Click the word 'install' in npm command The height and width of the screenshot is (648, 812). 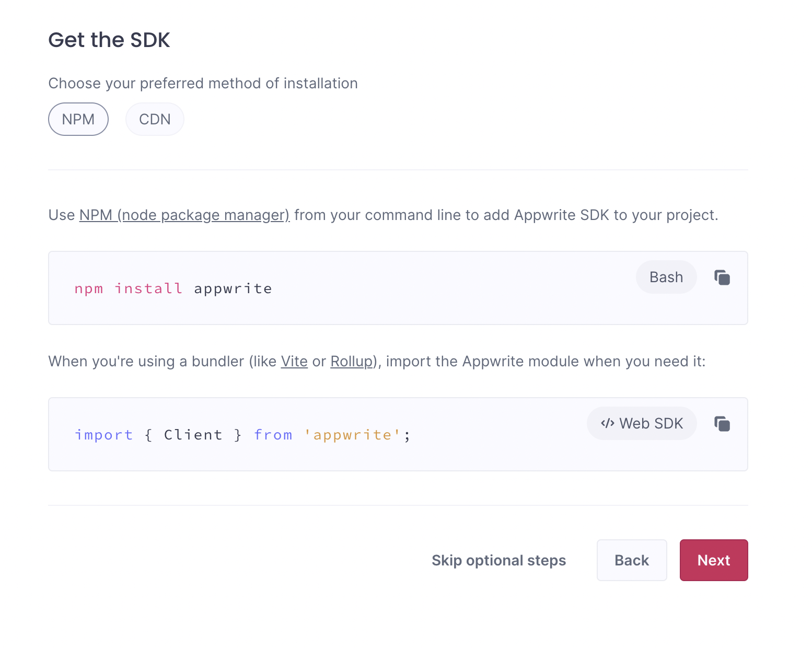tap(148, 288)
